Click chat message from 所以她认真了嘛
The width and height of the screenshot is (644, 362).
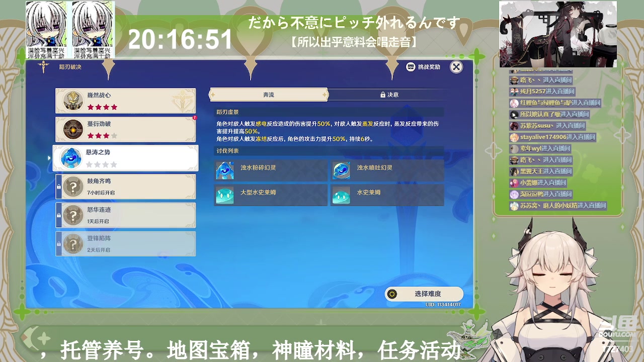[x=549, y=115]
